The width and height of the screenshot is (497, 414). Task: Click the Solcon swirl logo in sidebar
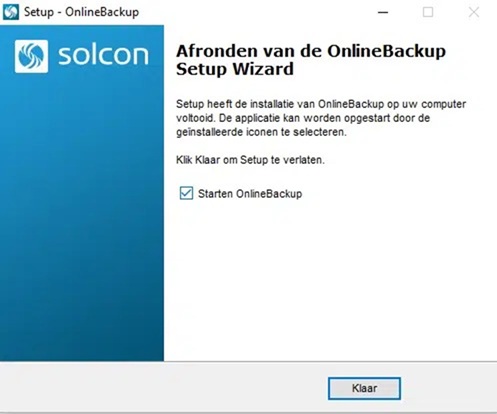point(31,56)
